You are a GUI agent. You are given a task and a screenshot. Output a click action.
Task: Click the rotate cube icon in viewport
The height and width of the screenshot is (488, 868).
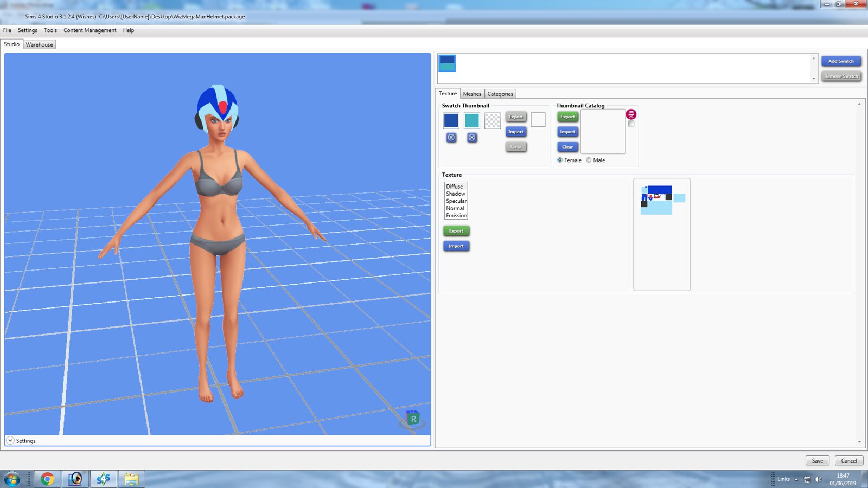413,419
